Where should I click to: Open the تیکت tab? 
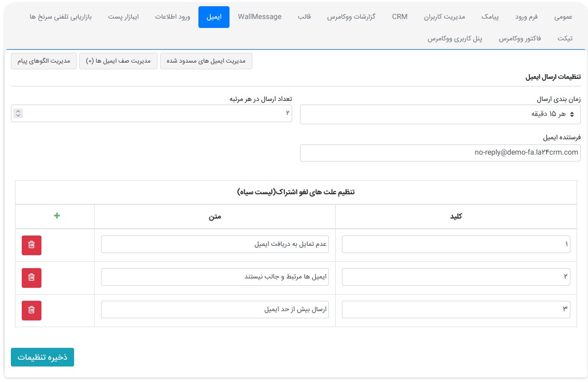565,39
